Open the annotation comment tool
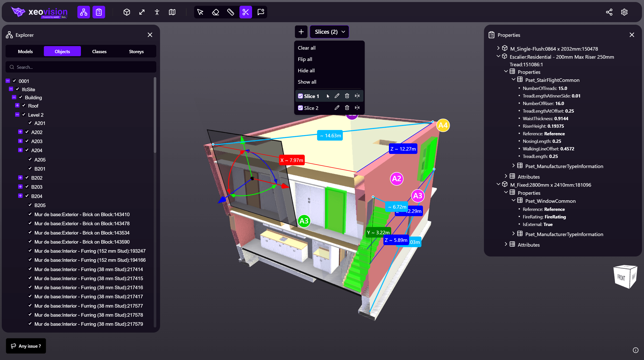644x360 pixels. [261, 12]
